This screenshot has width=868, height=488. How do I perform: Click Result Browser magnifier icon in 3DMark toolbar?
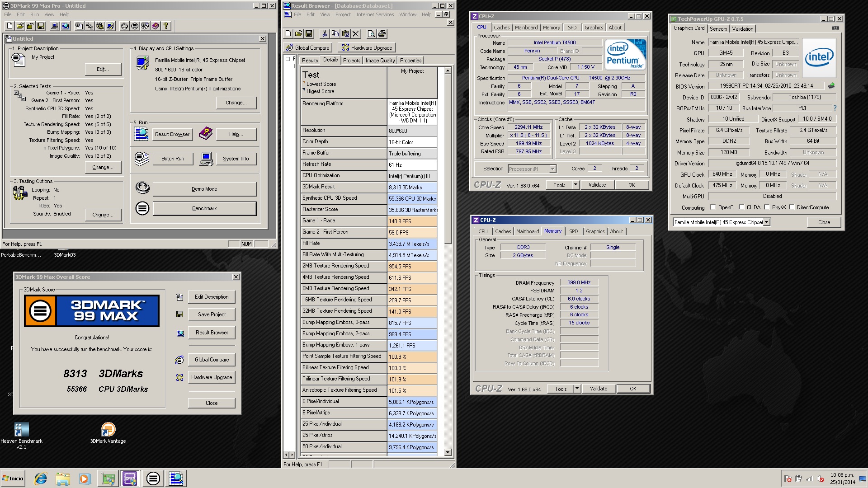[65, 26]
